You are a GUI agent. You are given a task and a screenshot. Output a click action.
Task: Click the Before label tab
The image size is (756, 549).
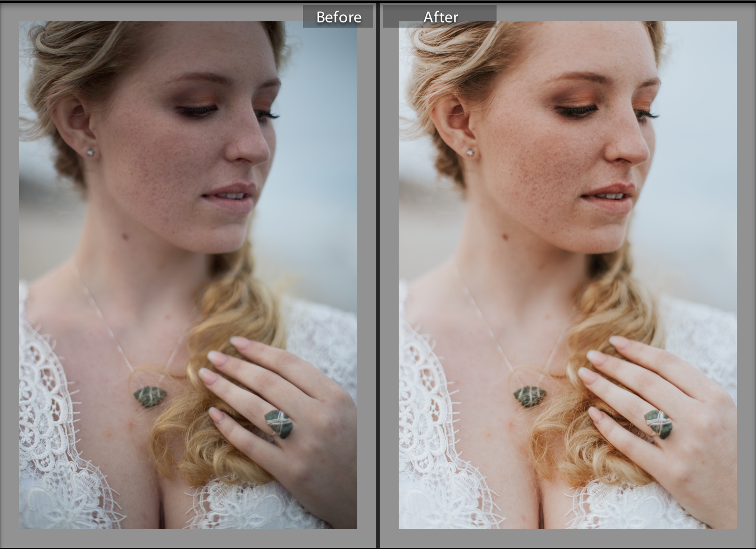point(338,17)
